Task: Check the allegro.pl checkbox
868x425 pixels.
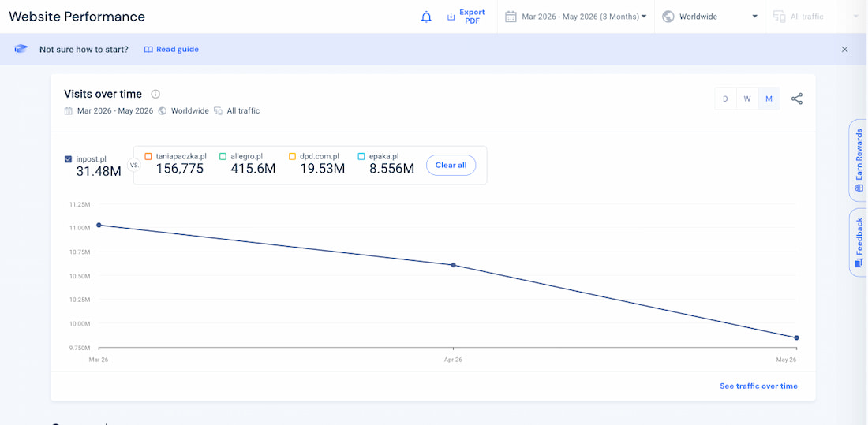Action: [x=223, y=157]
